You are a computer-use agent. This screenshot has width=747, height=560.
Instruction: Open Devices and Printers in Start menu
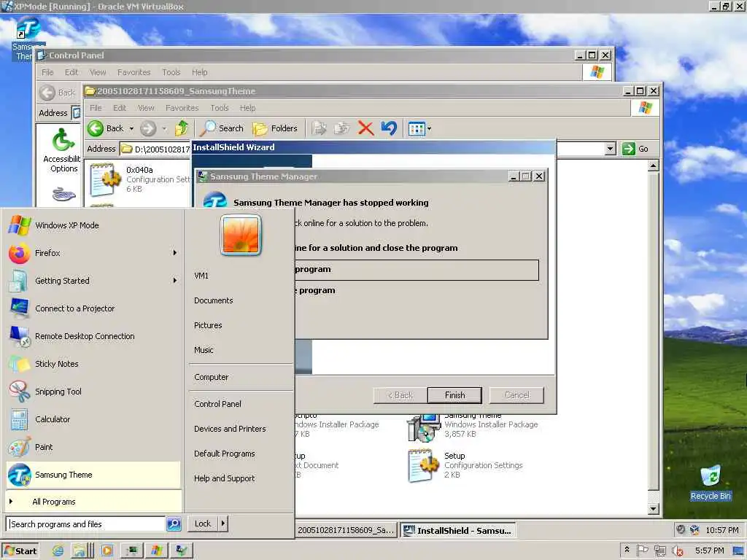point(230,429)
